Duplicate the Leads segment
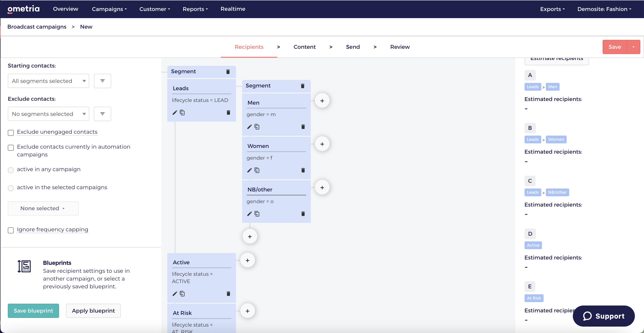 [182, 113]
